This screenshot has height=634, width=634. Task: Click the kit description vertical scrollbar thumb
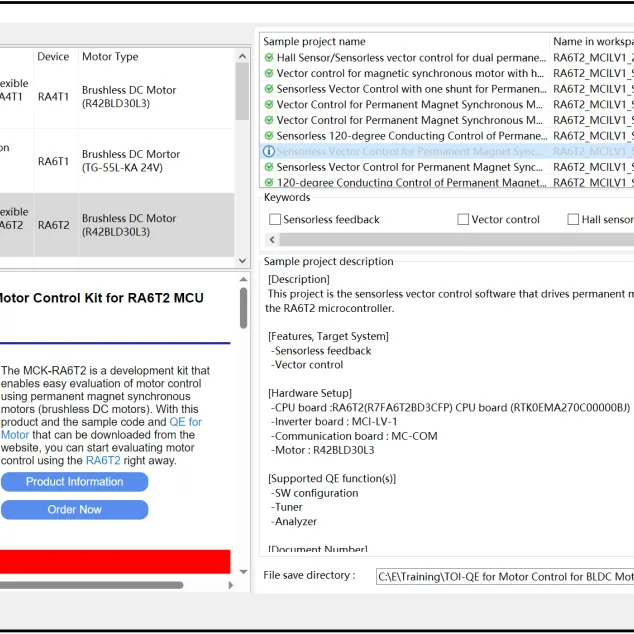[x=243, y=308]
